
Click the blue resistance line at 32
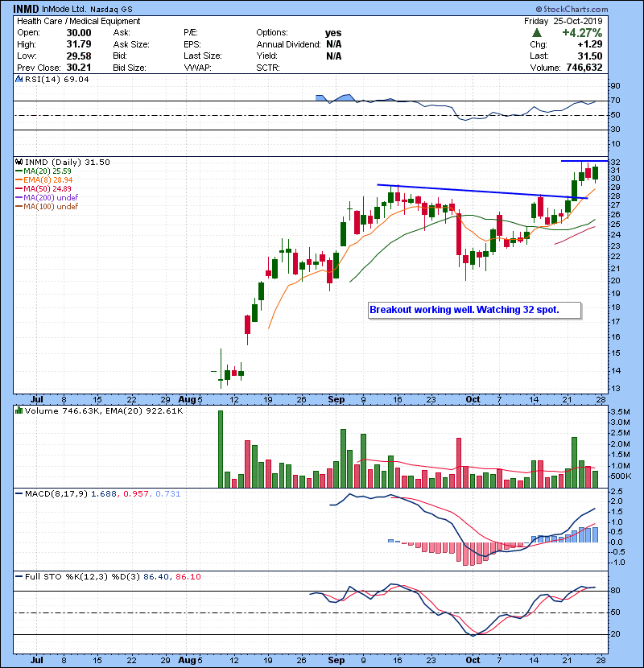[584, 161]
